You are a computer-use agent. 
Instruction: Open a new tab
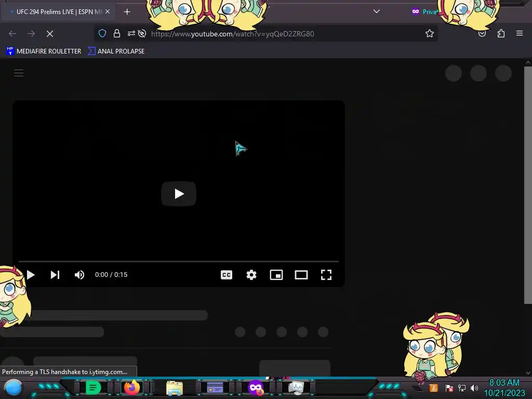pyautogui.click(x=127, y=12)
